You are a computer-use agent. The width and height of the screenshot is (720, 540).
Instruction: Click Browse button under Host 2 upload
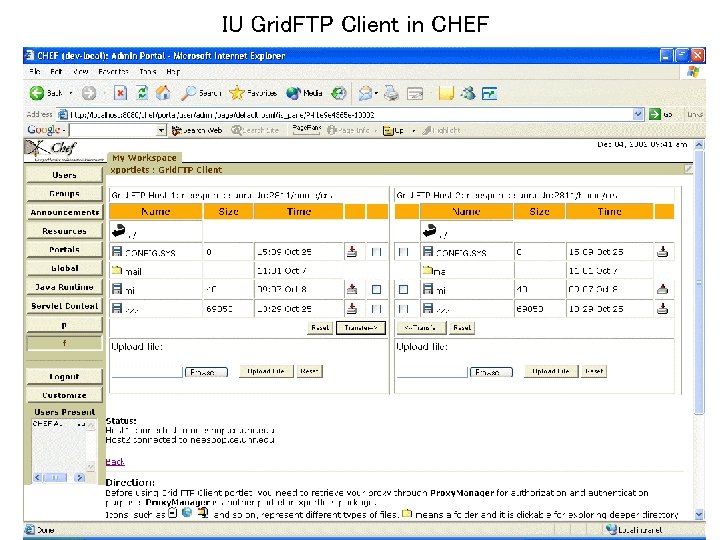click(491, 372)
